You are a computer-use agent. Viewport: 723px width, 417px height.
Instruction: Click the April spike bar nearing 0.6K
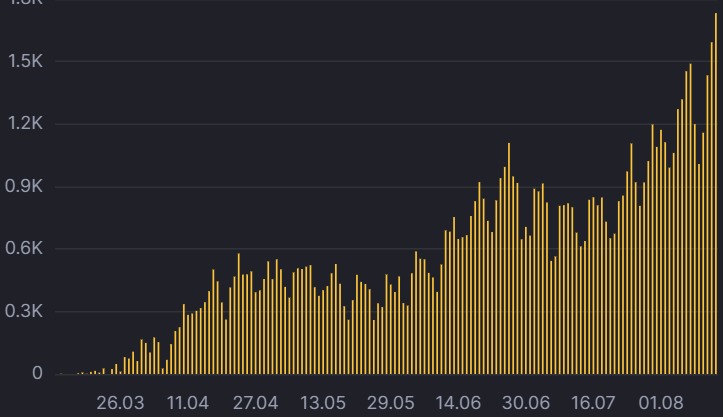pyautogui.click(x=239, y=314)
